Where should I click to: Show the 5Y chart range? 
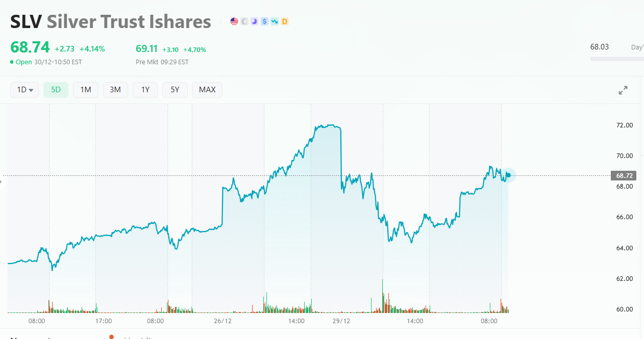tap(175, 90)
